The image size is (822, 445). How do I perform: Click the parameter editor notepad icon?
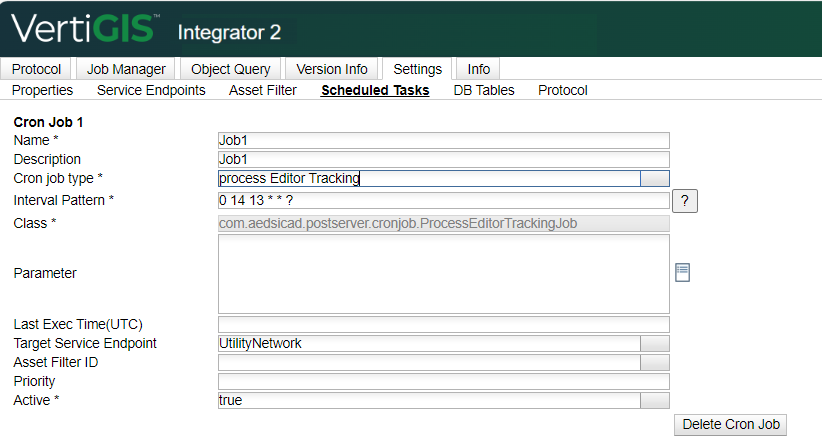[682, 273]
